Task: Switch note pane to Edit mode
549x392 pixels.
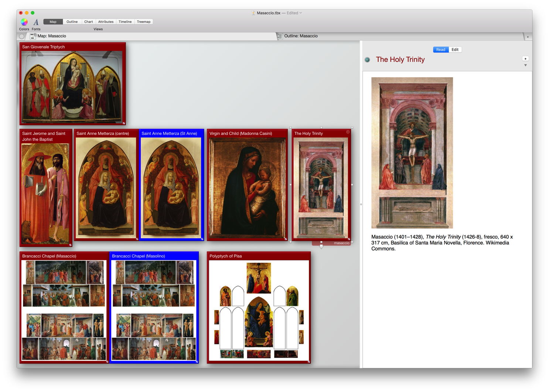Action: click(455, 50)
